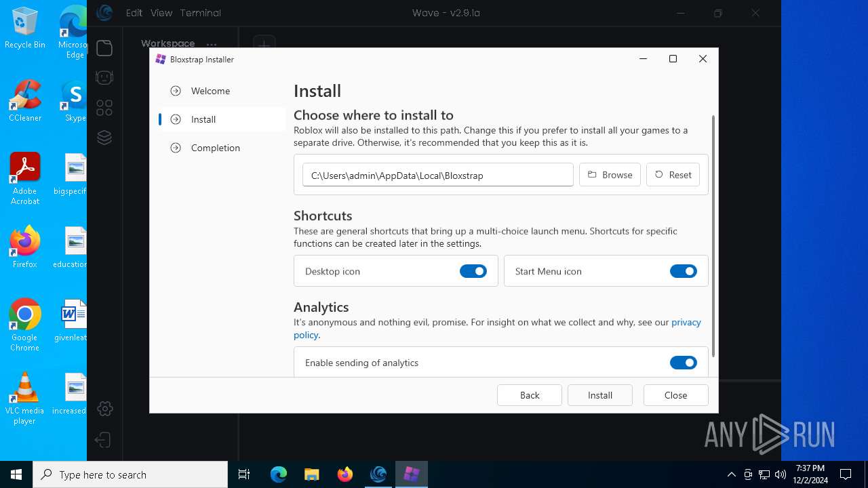This screenshot has width=868, height=488.
Task: Open VLC media player desktop shortcut
Action: click(25, 399)
